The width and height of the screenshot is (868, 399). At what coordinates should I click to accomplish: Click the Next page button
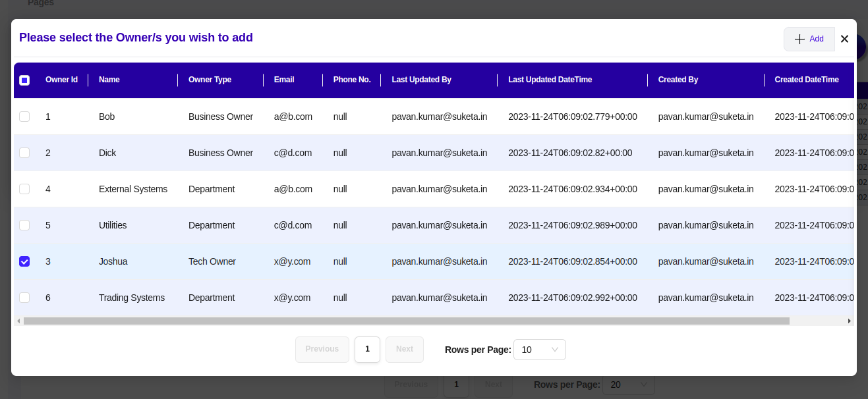point(405,349)
